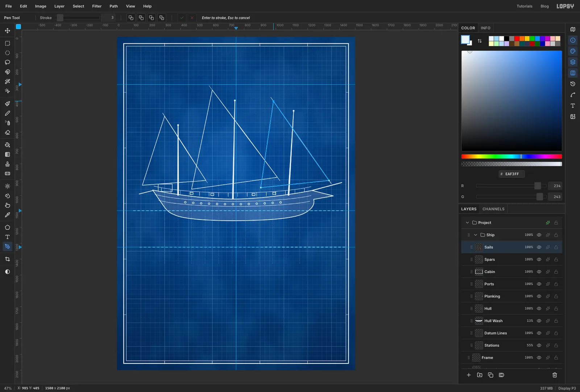The width and height of the screenshot is (580, 392).
Task: Toggle visibility of Stations layer
Action: 539,345
